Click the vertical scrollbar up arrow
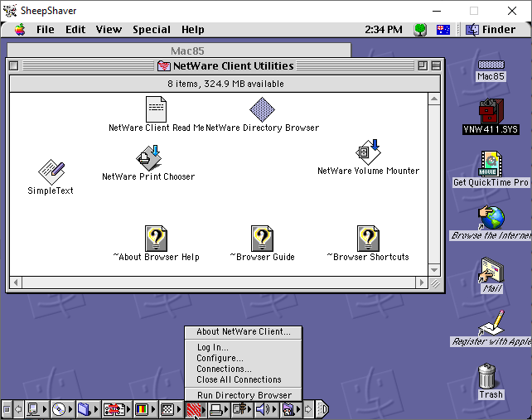The height and width of the screenshot is (420, 532). (434, 99)
